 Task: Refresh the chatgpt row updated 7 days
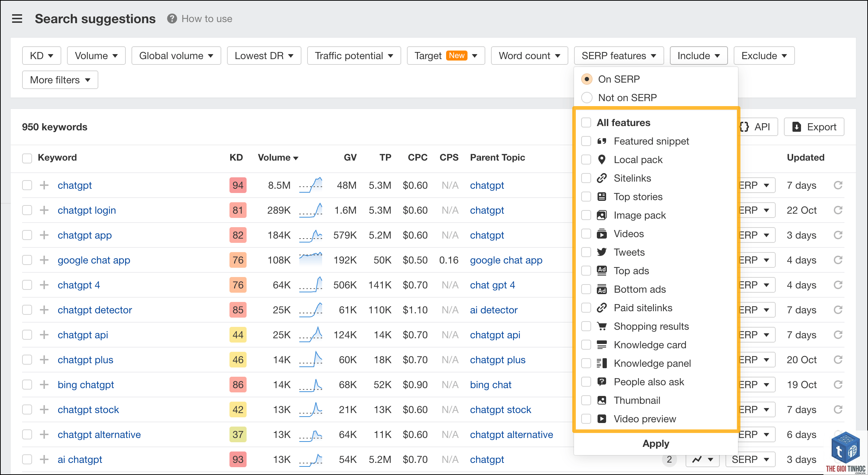click(x=838, y=185)
